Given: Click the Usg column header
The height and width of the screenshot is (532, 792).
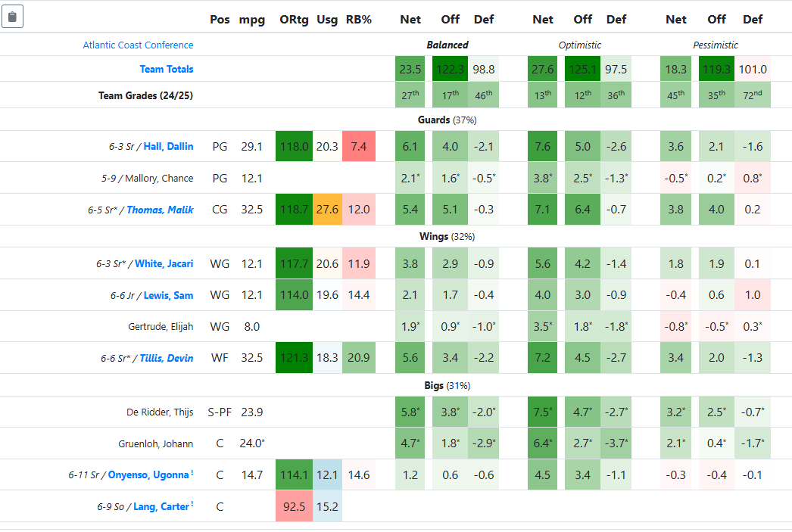Looking at the screenshot, I should (x=327, y=20).
